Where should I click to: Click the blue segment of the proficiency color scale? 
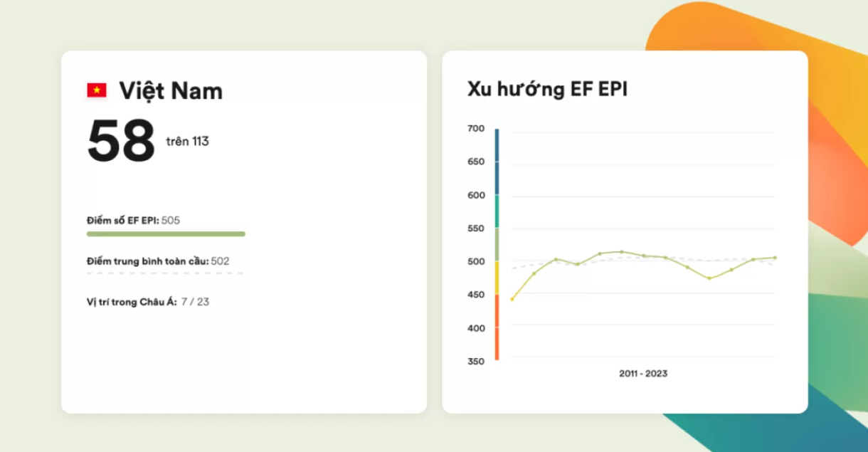click(497, 162)
